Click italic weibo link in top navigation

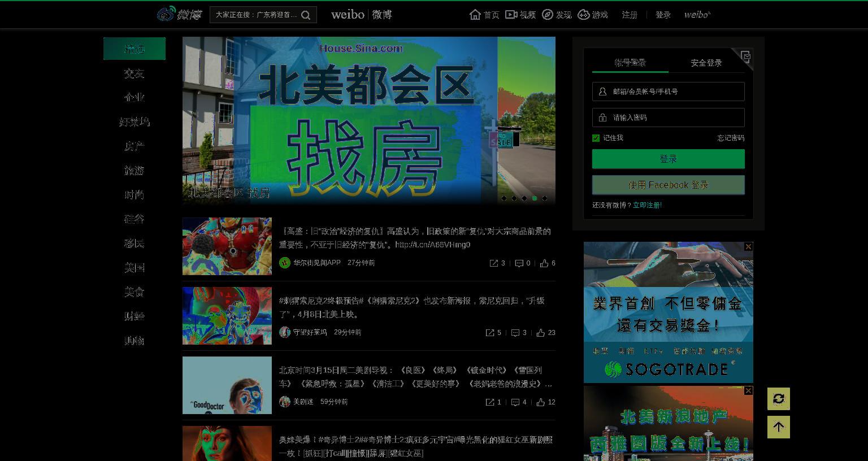coord(697,15)
